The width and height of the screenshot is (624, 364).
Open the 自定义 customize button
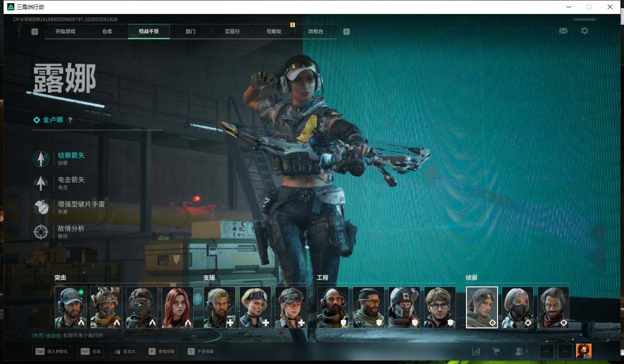[124, 351]
